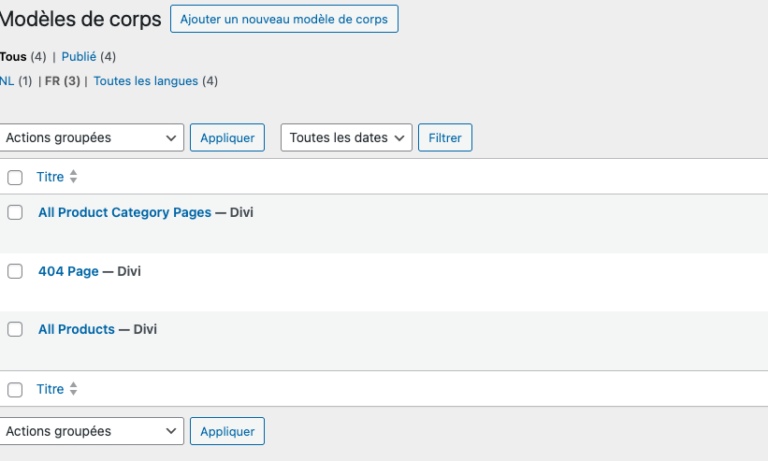Click the sort arrows beside the bottom Titre header
Viewport: 768px width, 461px height.
[x=73, y=389]
